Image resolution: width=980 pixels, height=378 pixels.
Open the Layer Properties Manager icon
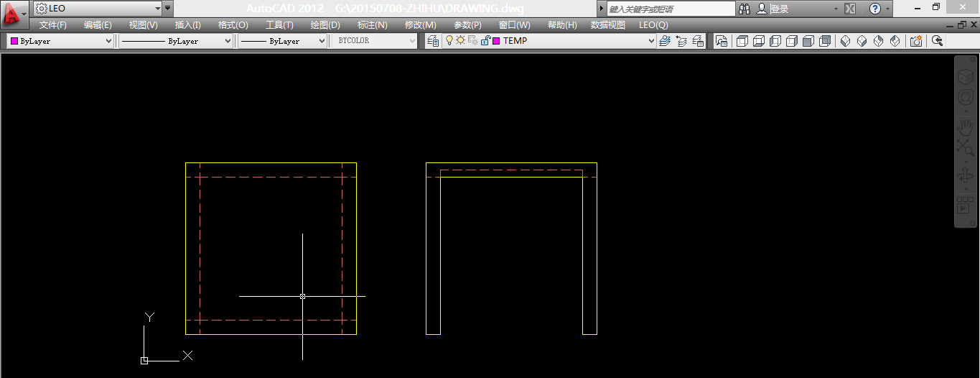pyautogui.click(x=433, y=41)
